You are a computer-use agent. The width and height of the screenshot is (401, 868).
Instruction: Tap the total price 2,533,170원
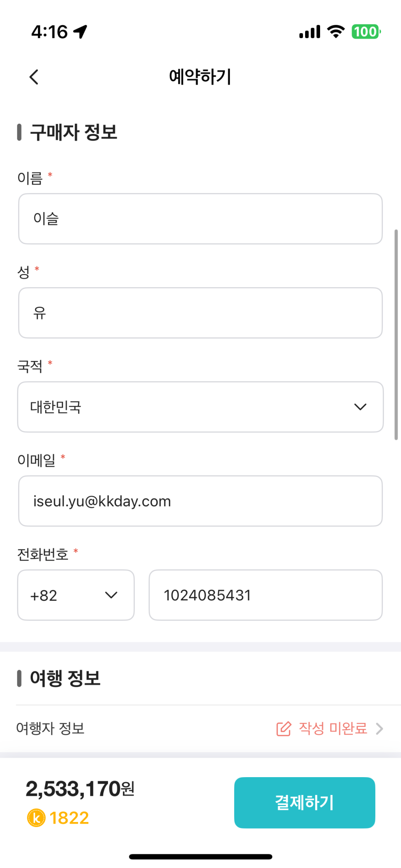coord(80,789)
